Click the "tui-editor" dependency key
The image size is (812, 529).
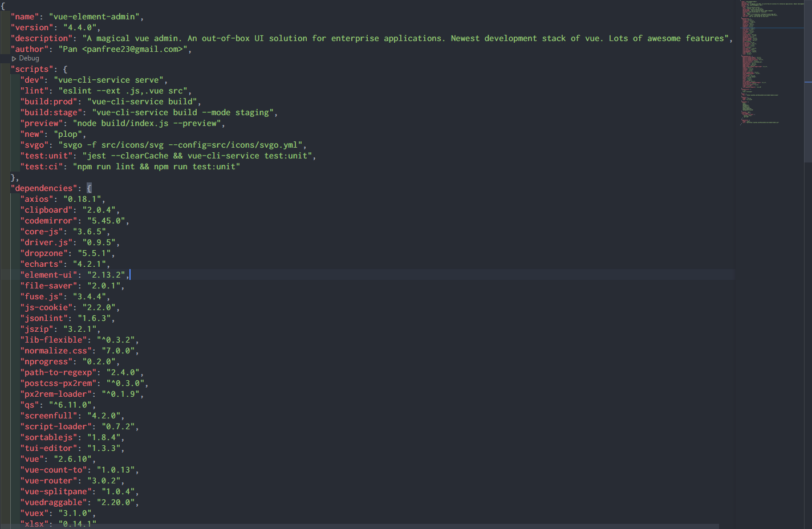tap(49, 448)
